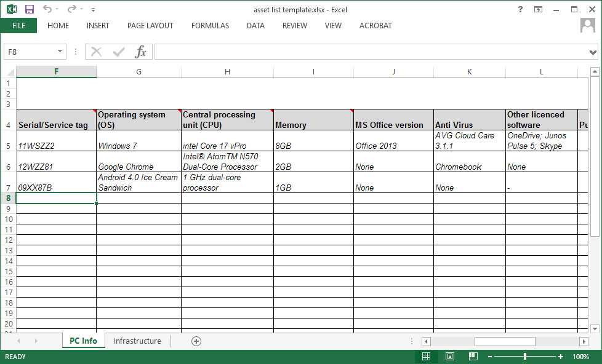Click the Redo arrow icon
Viewport: 602px width, 364px height.
[x=71, y=9]
